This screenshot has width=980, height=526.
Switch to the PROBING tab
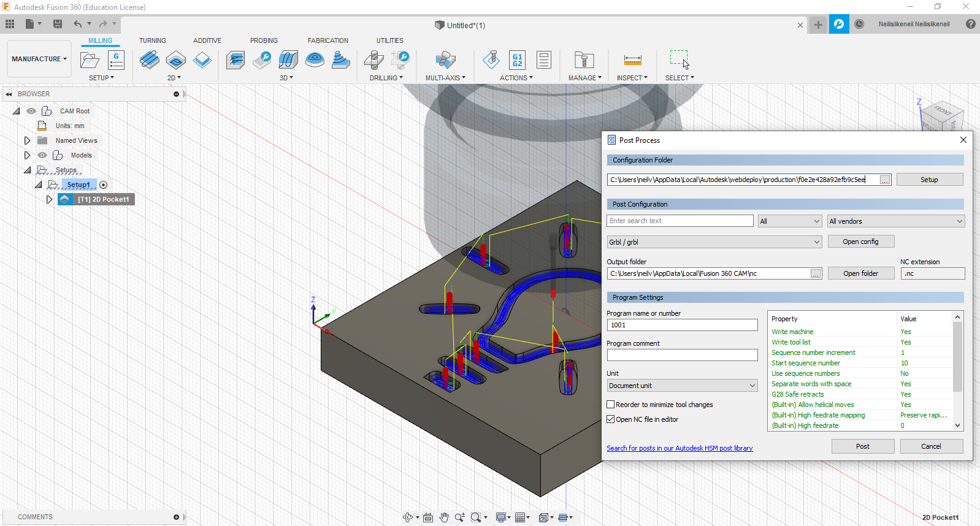pos(264,40)
